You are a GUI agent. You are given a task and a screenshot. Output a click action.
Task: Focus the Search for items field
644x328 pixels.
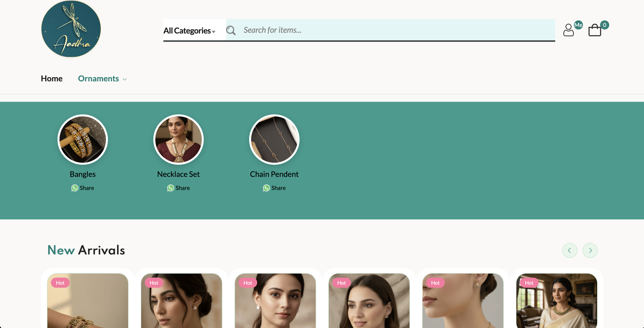tap(396, 30)
